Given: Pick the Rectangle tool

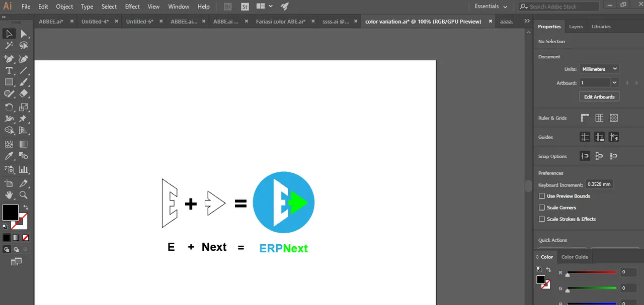Looking at the screenshot, I should click(9, 82).
